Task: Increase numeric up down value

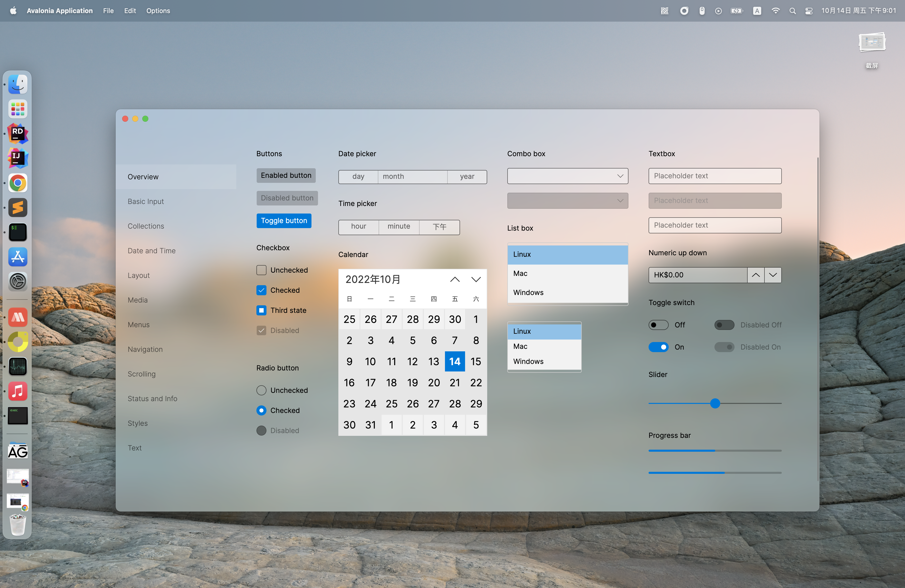Action: pos(756,275)
